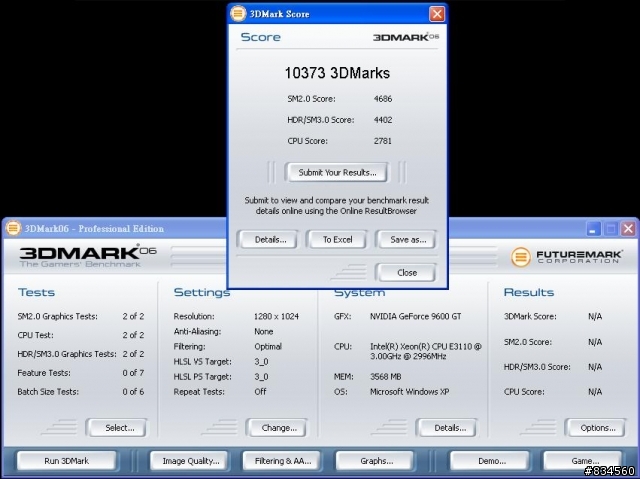
Task: Click the 10373 3DMarks score text
Action: [x=337, y=73]
